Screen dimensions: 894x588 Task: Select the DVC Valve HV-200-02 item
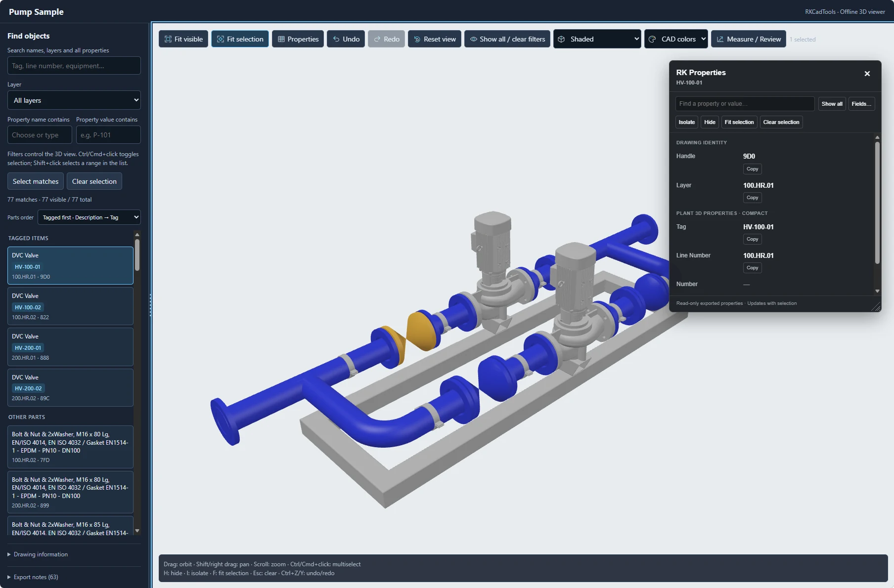click(x=70, y=387)
